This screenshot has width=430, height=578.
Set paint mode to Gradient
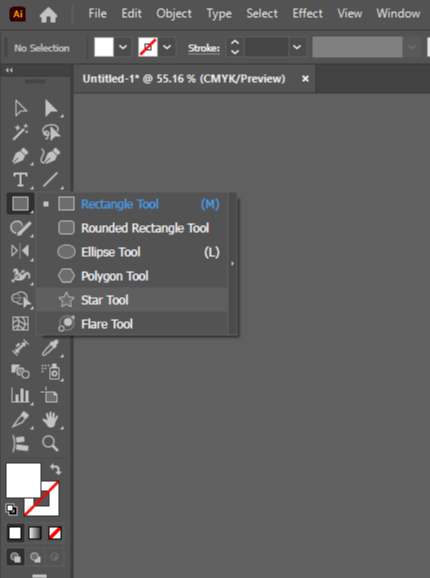click(x=35, y=533)
